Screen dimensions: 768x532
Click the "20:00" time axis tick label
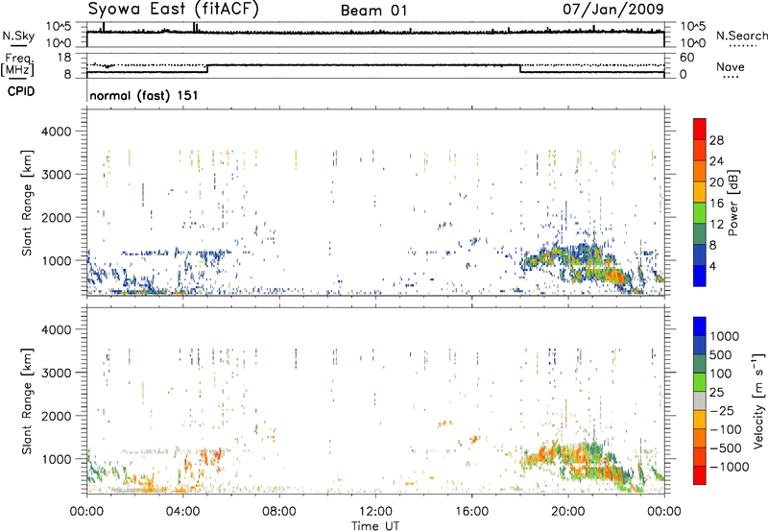568,512
